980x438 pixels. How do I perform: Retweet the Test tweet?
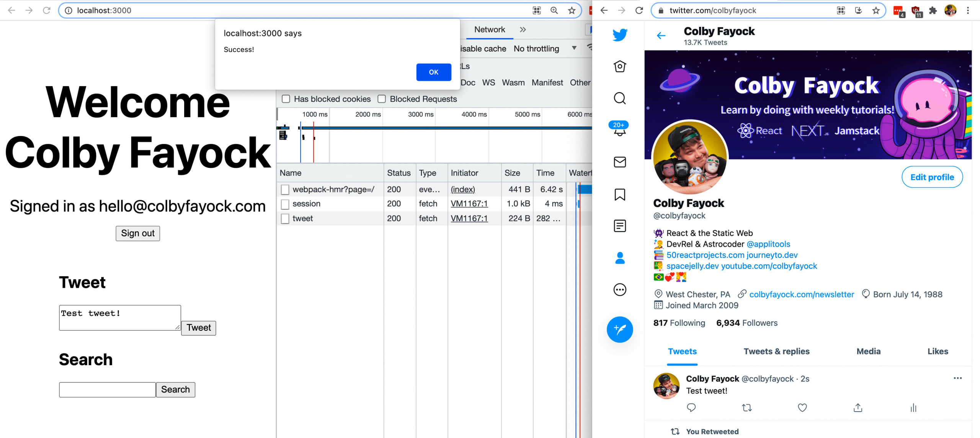(x=747, y=408)
